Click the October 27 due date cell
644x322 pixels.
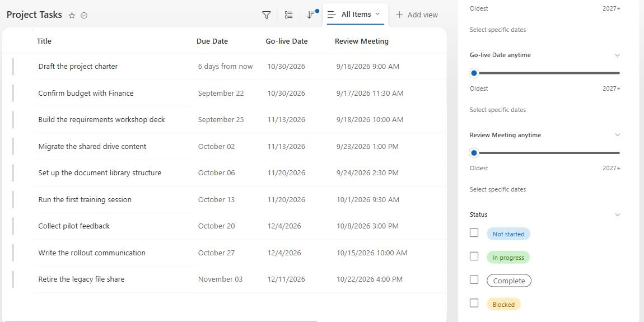tap(217, 253)
